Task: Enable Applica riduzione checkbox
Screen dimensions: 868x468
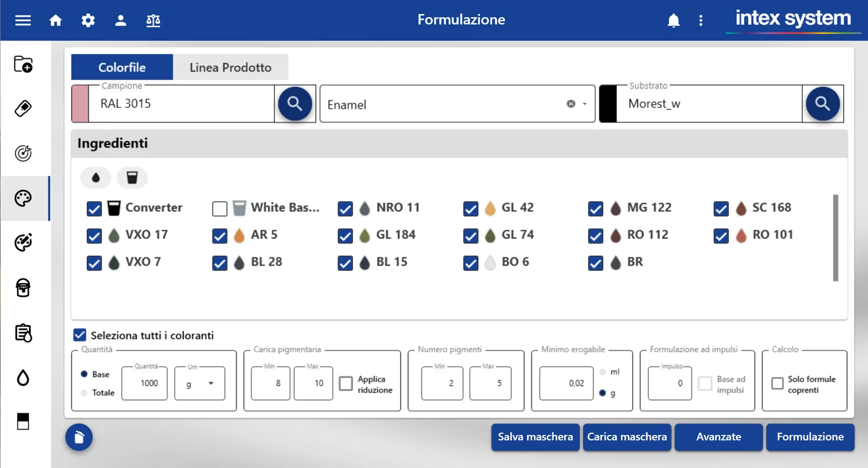Action: point(346,383)
